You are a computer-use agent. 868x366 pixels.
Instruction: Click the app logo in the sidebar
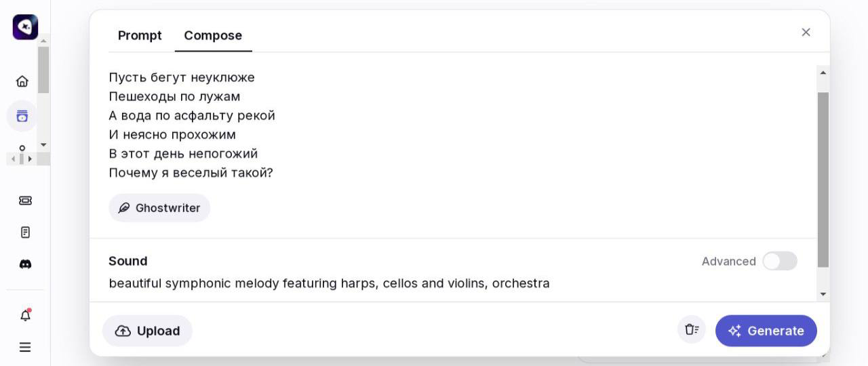coord(25,27)
